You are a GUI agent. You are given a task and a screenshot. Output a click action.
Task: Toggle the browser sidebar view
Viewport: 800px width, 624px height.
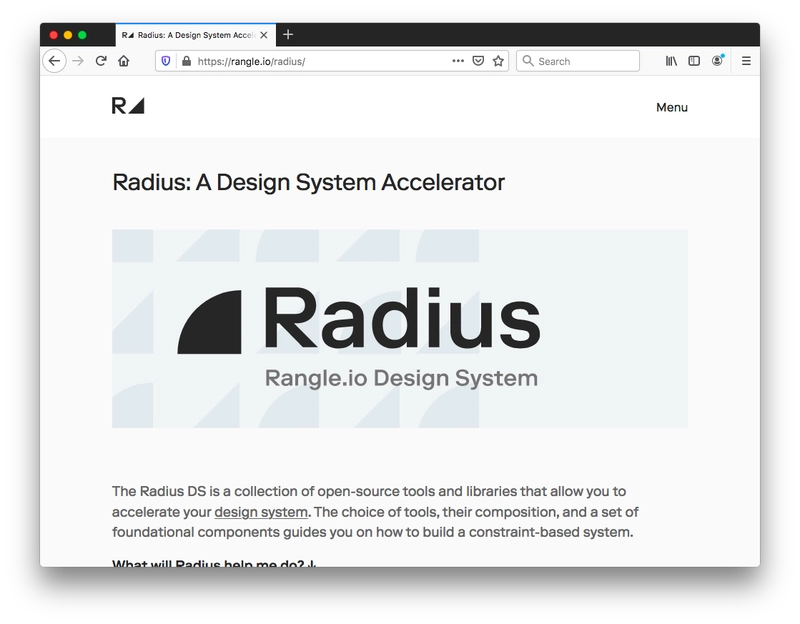coord(694,61)
